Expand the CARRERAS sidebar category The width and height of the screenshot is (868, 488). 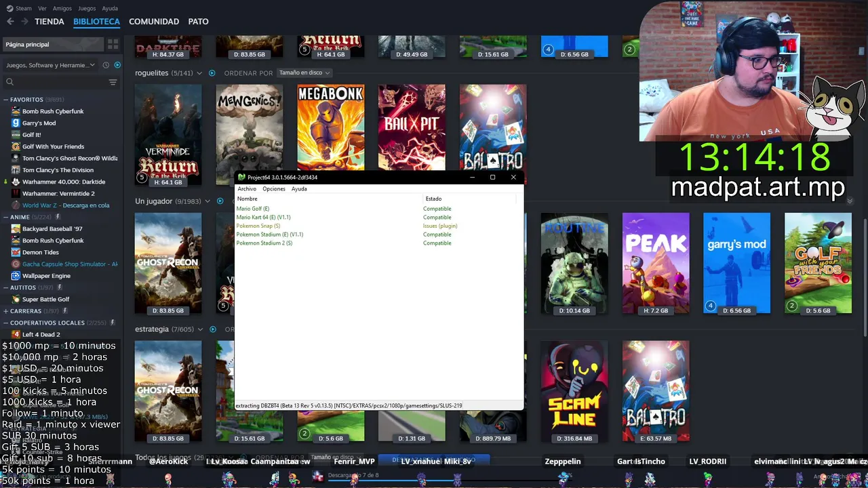point(6,311)
